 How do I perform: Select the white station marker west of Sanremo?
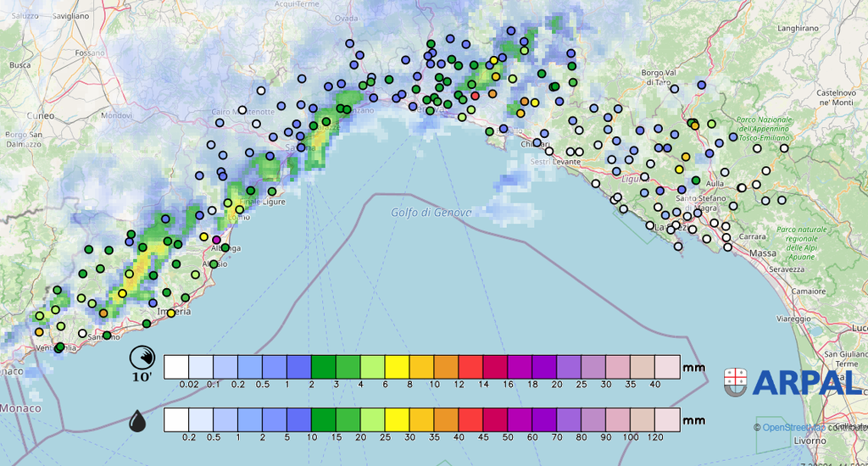(82, 333)
